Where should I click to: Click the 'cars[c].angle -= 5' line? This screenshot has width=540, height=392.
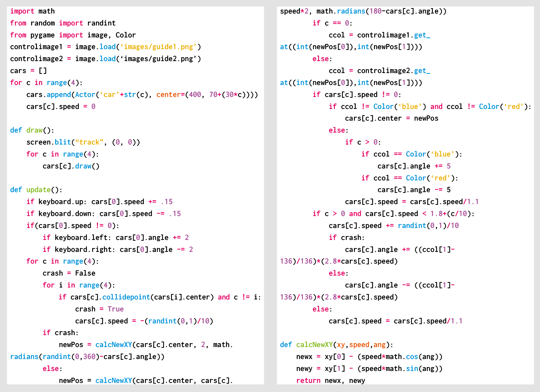pos(414,190)
